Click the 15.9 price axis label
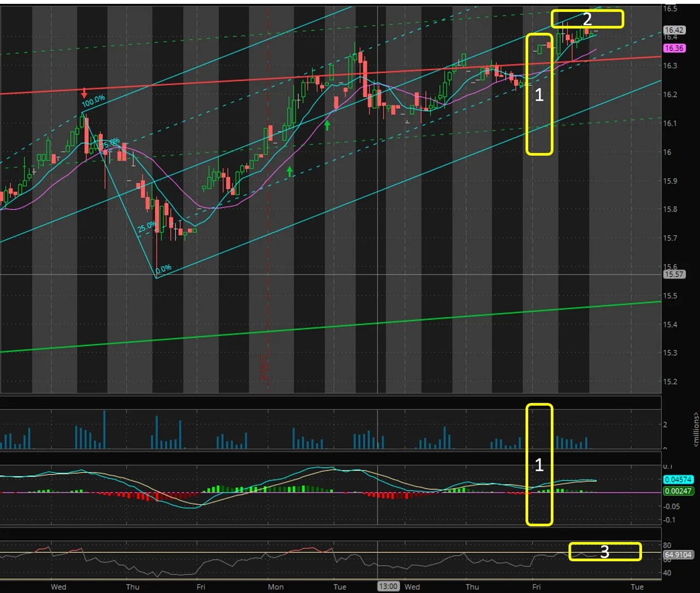Image resolution: width=700 pixels, height=593 pixels. pyautogui.click(x=670, y=181)
